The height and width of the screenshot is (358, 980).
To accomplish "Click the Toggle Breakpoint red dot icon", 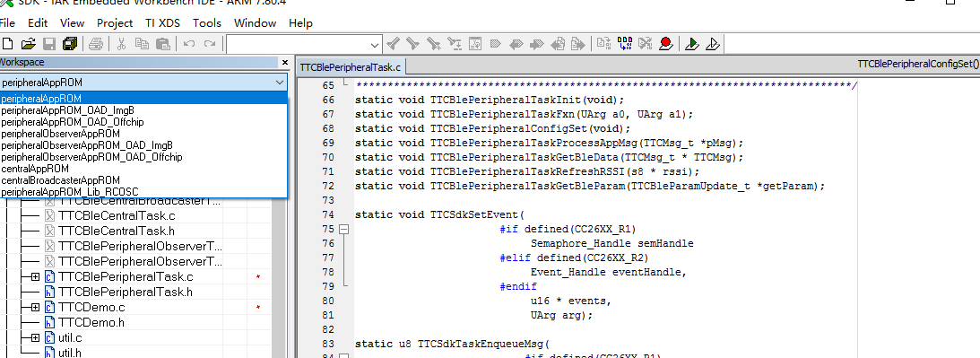I will coord(665,43).
